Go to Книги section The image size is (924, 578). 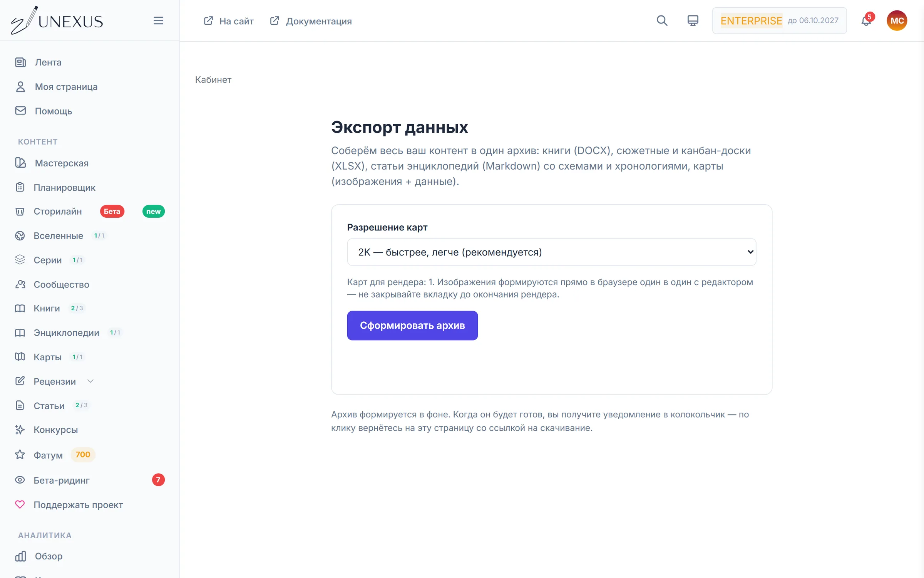[x=47, y=308]
